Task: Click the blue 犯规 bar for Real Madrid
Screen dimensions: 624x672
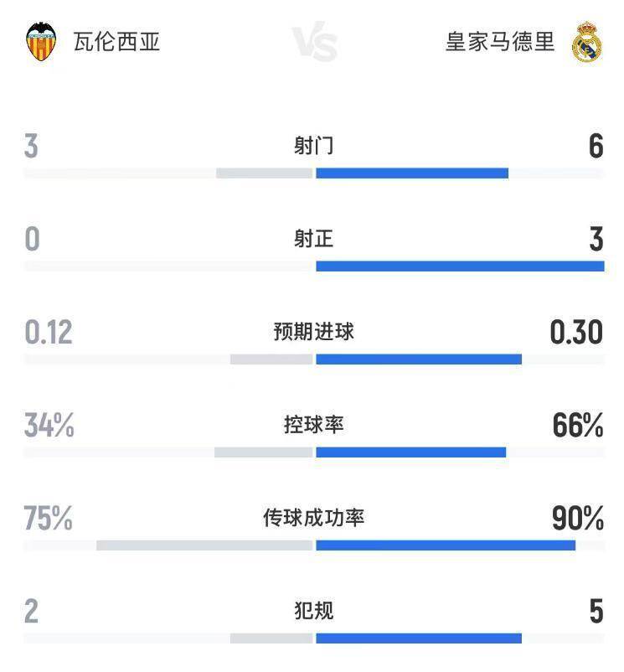Action: [419, 638]
